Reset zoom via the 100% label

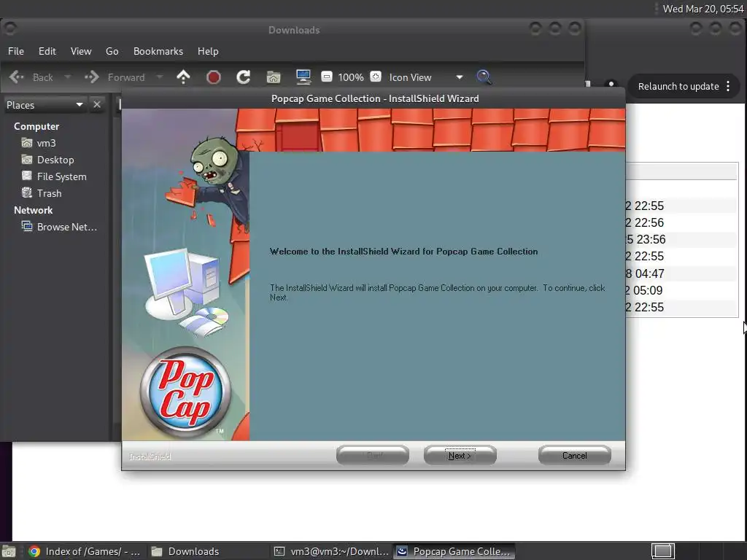pyautogui.click(x=351, y=77)
